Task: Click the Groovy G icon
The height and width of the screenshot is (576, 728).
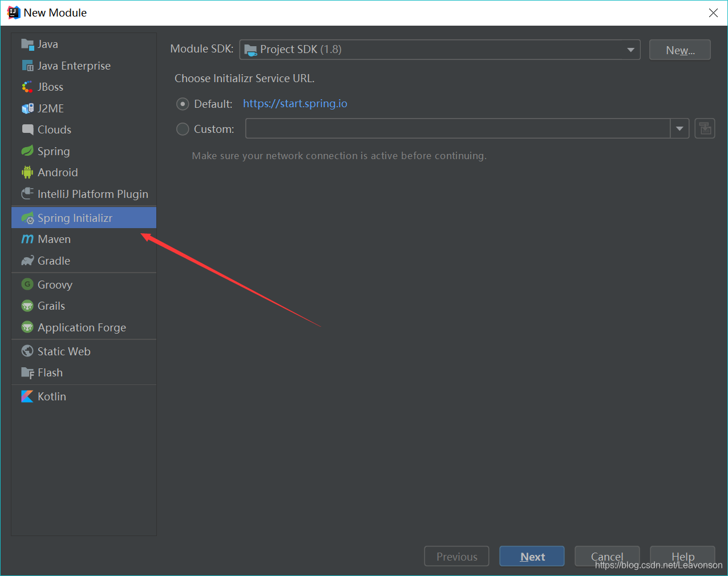Action: [x=27, y=284]
